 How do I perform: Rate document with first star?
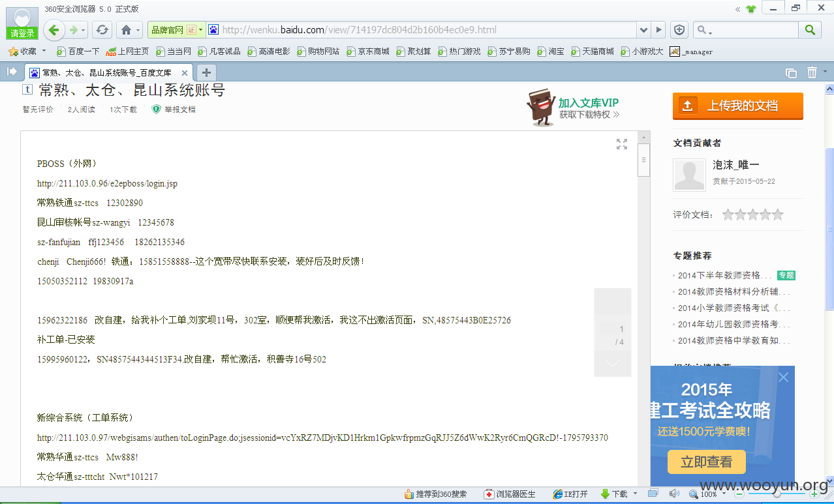click(x=728, y=215)
